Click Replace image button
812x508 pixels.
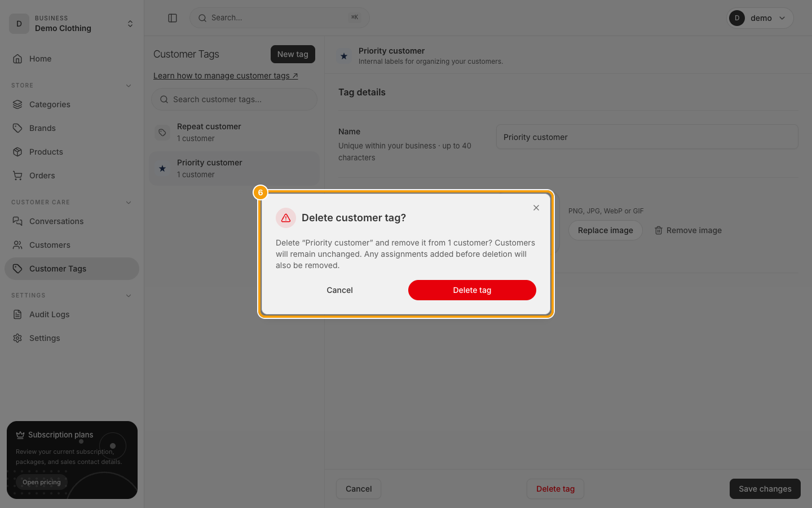[606, 230]
